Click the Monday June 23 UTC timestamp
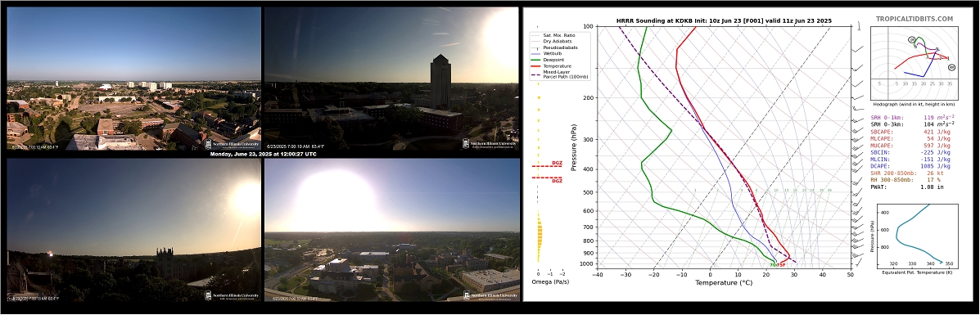Image resolution: width=980 pixels, height=315 pixels. [263, 154]
